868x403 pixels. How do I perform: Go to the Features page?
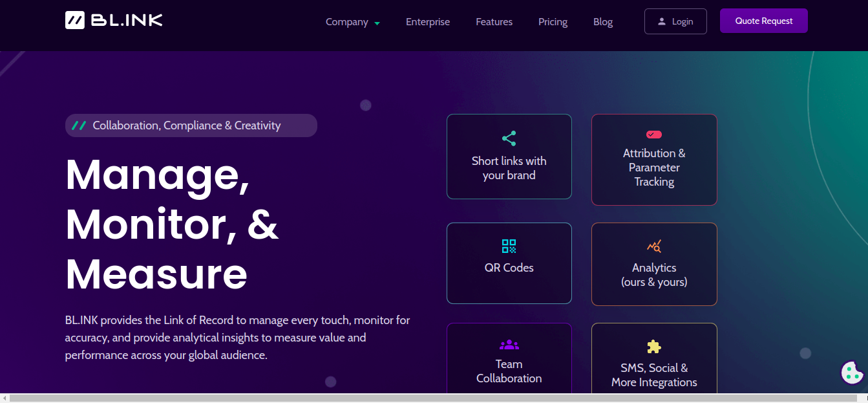tap(494, 22)
